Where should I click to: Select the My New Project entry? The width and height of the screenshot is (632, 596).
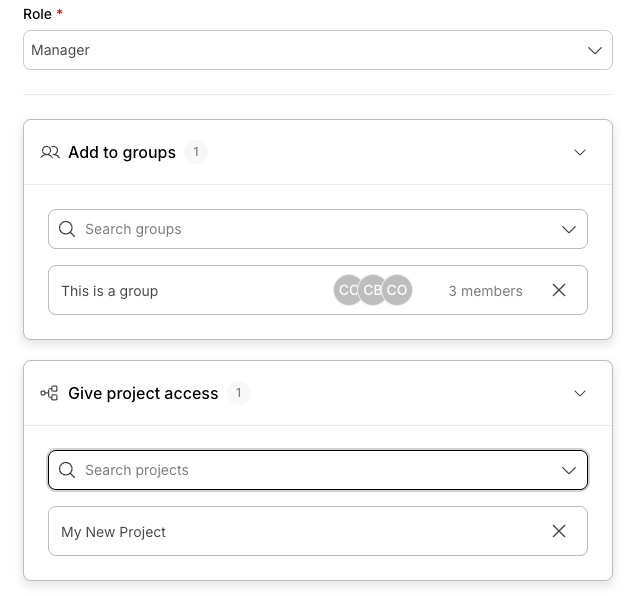[114, 532]
